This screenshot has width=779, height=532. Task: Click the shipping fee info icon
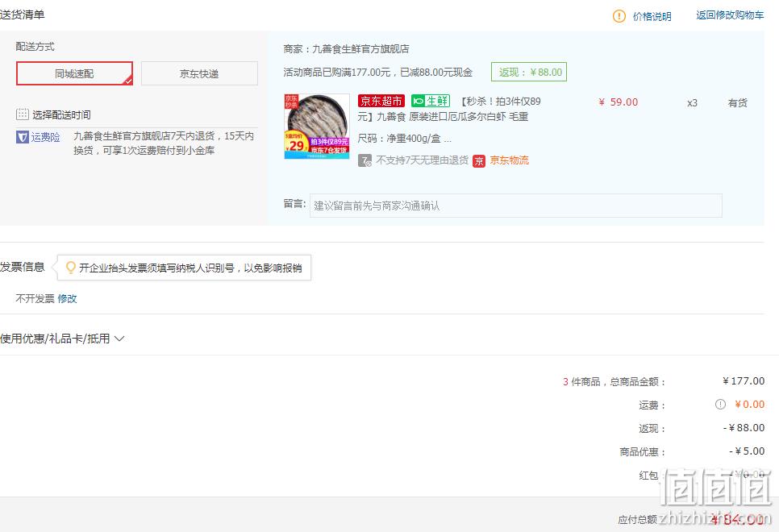[720, 405]
